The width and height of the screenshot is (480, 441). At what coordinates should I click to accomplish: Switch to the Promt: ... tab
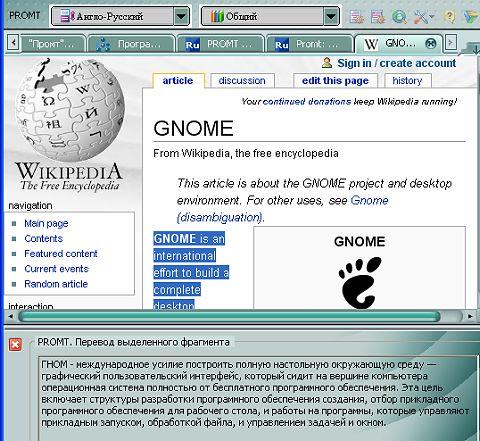pyautogui.click(x=309, y=44)
